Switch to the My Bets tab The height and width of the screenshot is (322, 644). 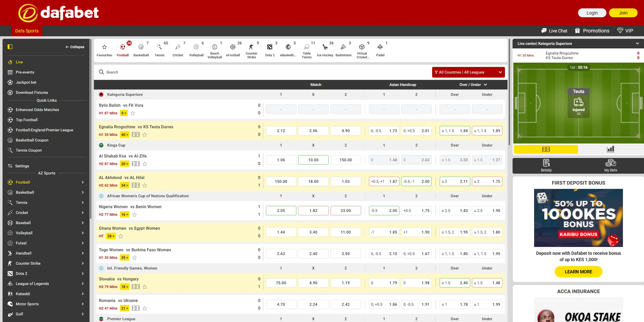click(x=611, y=165)
